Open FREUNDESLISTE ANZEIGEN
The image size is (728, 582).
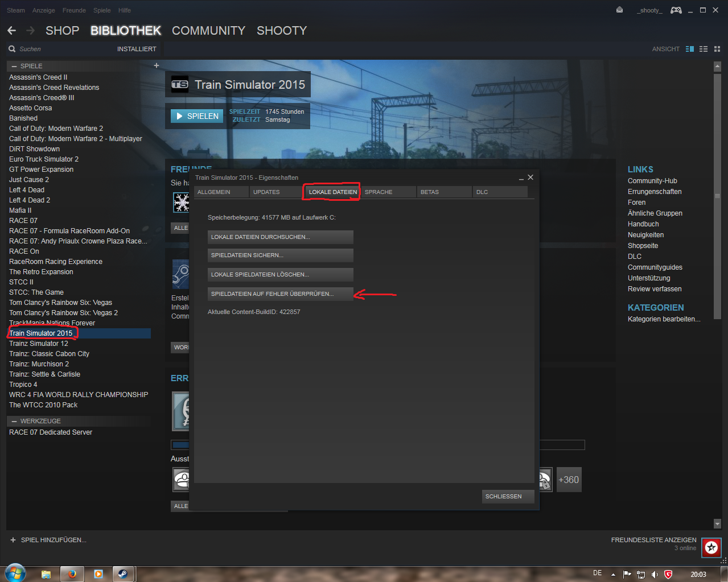653,540
